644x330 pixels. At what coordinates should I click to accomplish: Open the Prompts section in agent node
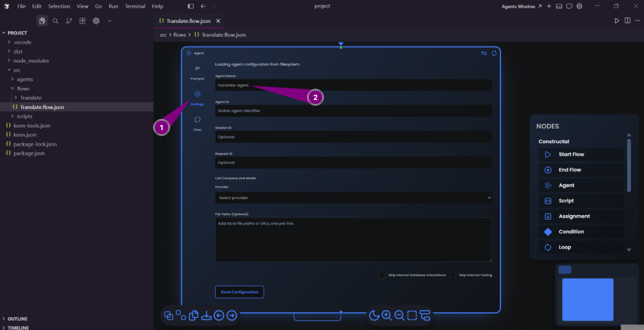tap(197, 72)
